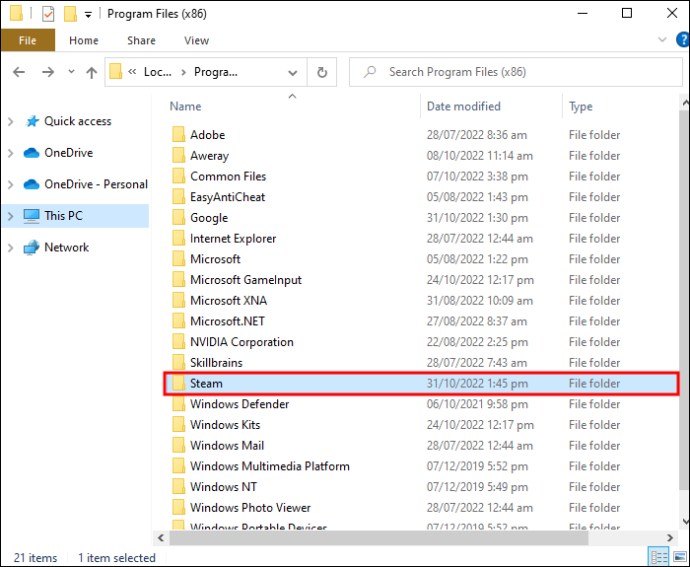Click the Back navigation arrow
The image size is (690, 567).
coord(19,72)
